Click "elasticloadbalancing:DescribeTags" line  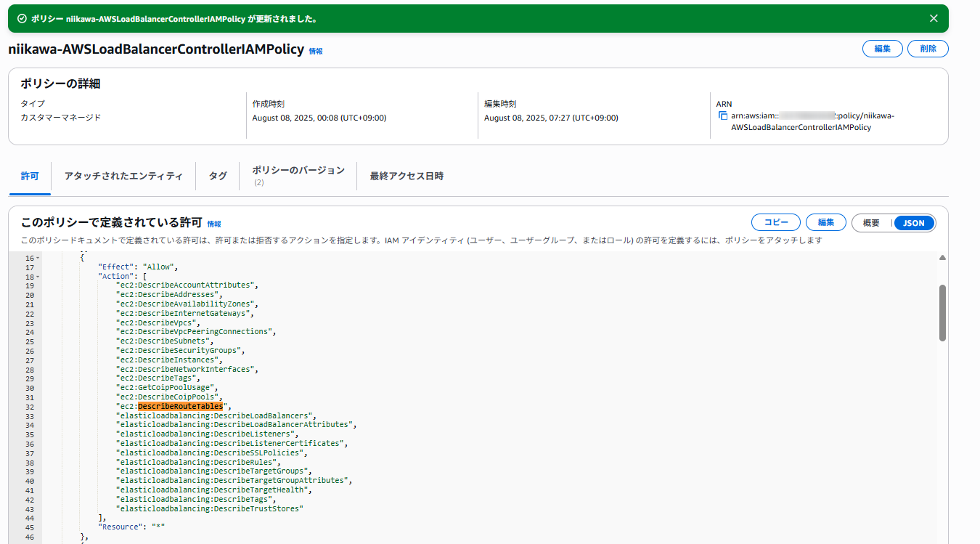tap(196, 499)
